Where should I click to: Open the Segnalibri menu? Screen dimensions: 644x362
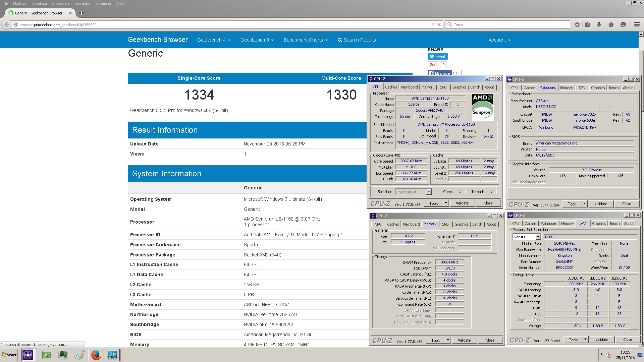[82, 3]
